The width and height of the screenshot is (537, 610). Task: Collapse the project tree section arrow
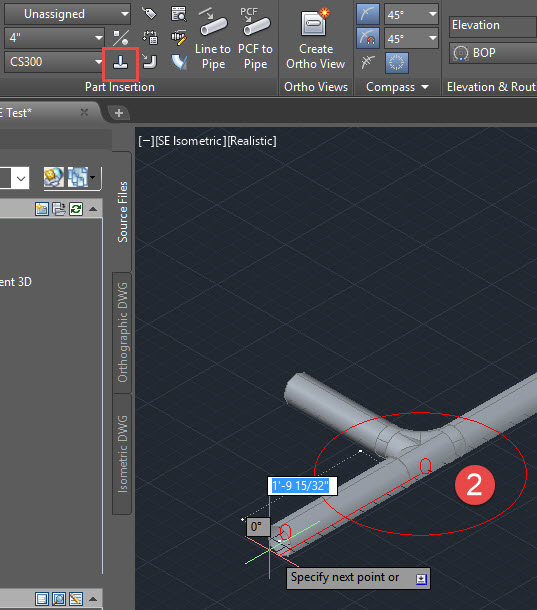(93, 209)
